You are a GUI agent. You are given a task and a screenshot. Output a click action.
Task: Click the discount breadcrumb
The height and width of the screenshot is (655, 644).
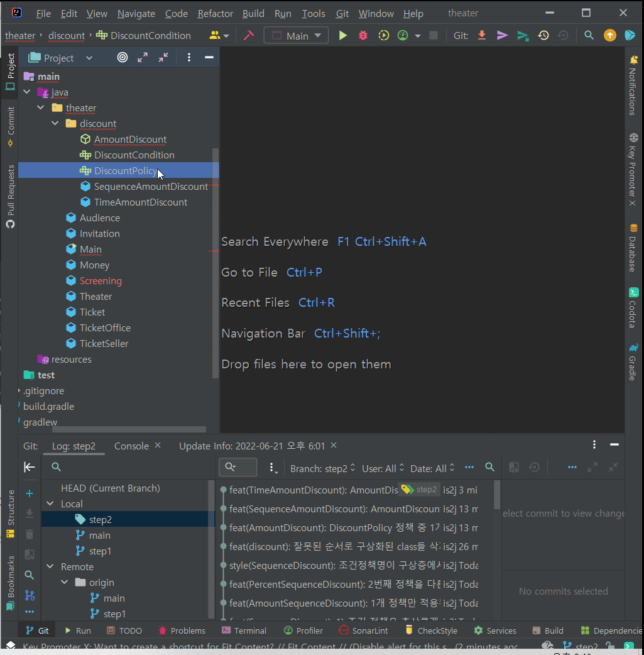click(x=67, y=35)
